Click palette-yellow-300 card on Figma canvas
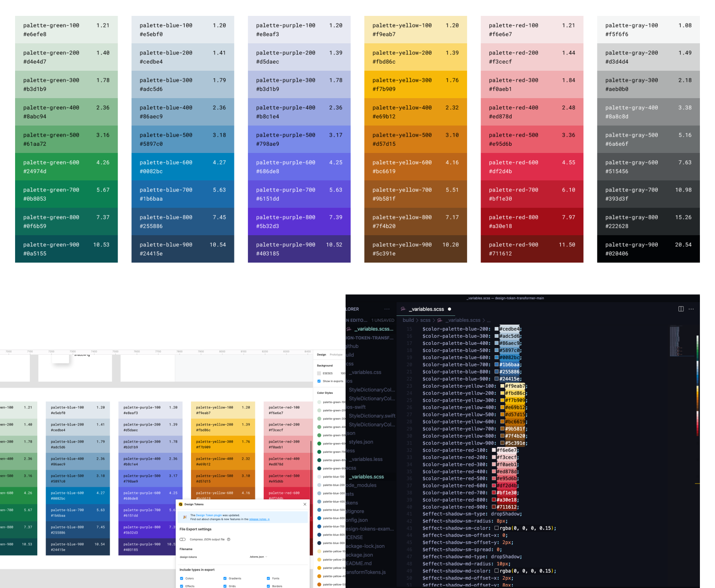This screenshot has height=588, width=715. point(223,444)
